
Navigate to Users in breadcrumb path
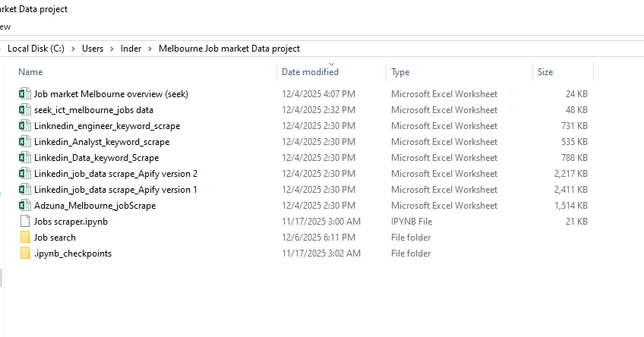[93, 49]
